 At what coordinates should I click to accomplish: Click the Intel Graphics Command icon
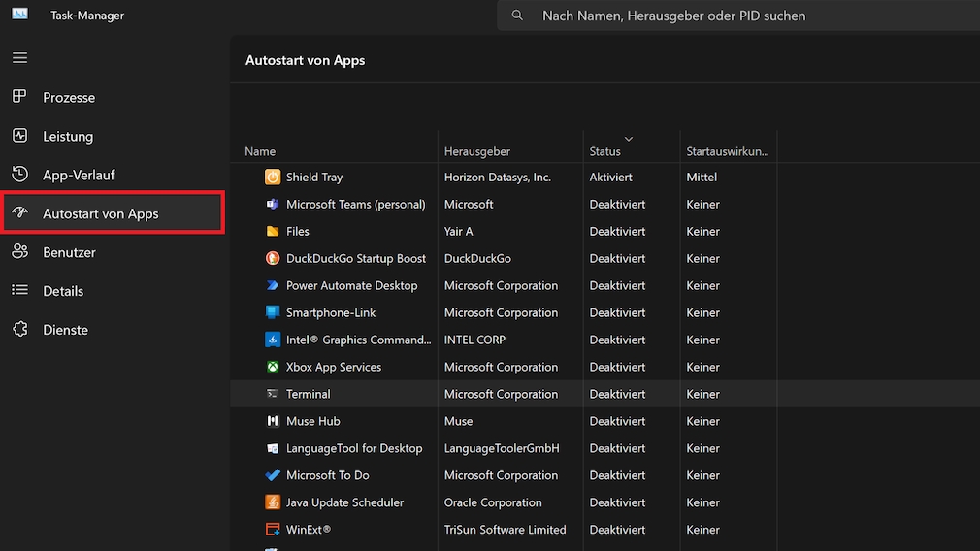tap(273, 340)
